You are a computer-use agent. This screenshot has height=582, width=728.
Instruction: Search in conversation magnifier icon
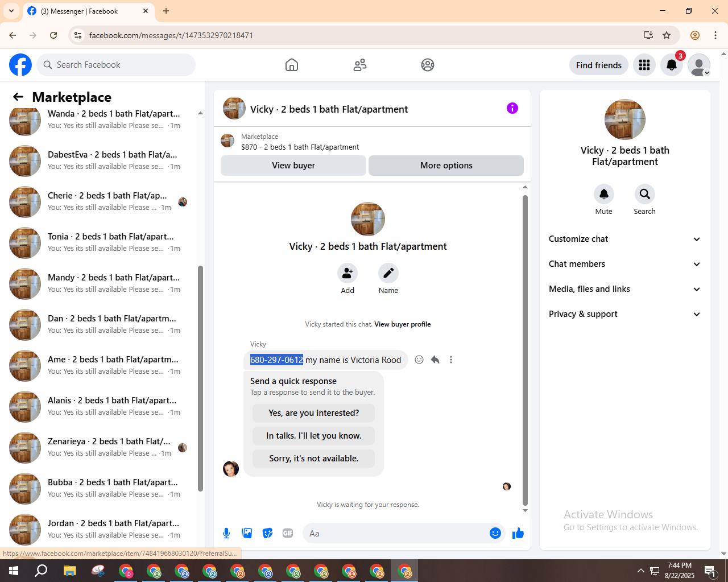(645, 194)
